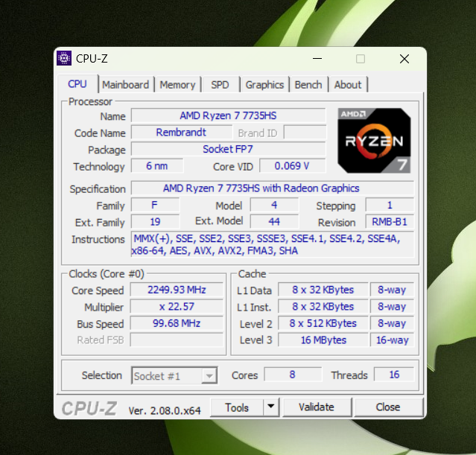Minimize the CPU-Z window

pos(317,59)
